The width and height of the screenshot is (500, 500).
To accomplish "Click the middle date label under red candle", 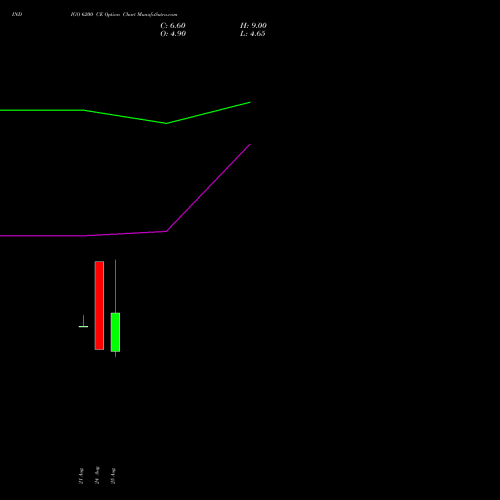I will point(97,475).
